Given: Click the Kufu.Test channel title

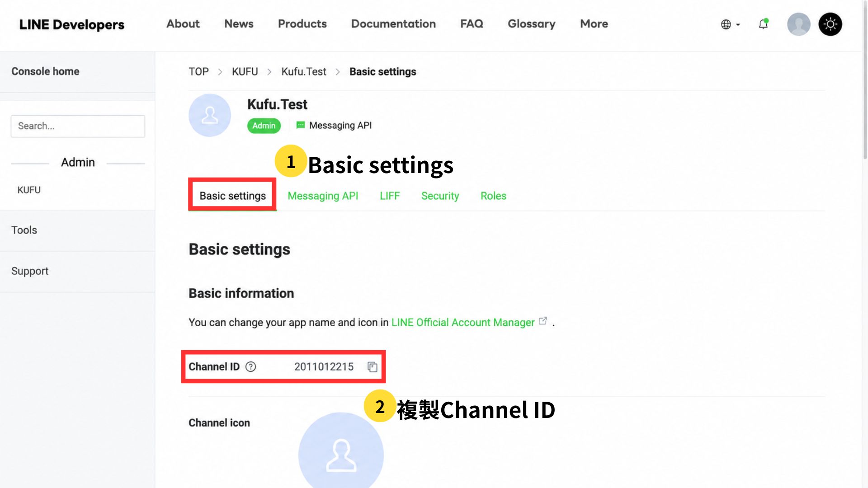Looking at the screenshot, I should (277, 104).
